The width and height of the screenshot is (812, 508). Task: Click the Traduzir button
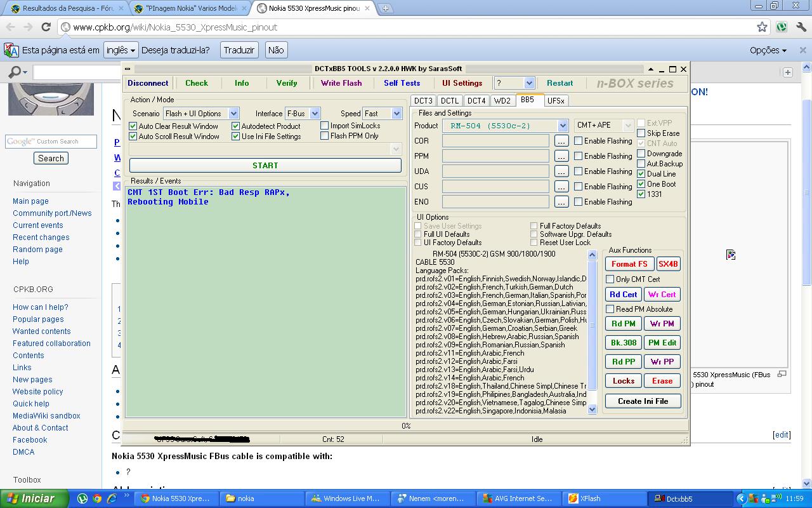(239, 50)
